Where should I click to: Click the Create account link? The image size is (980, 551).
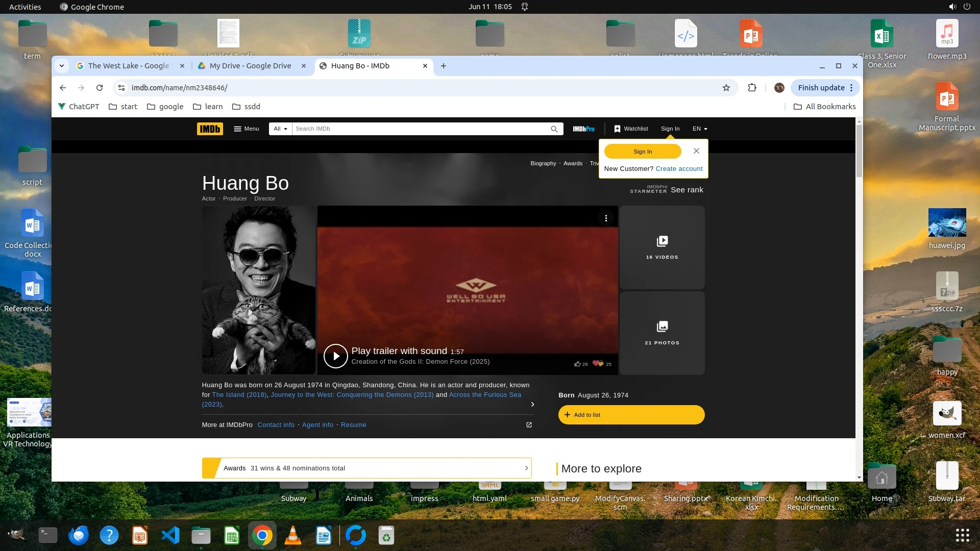pyautogui.click(x=679, y=169)
